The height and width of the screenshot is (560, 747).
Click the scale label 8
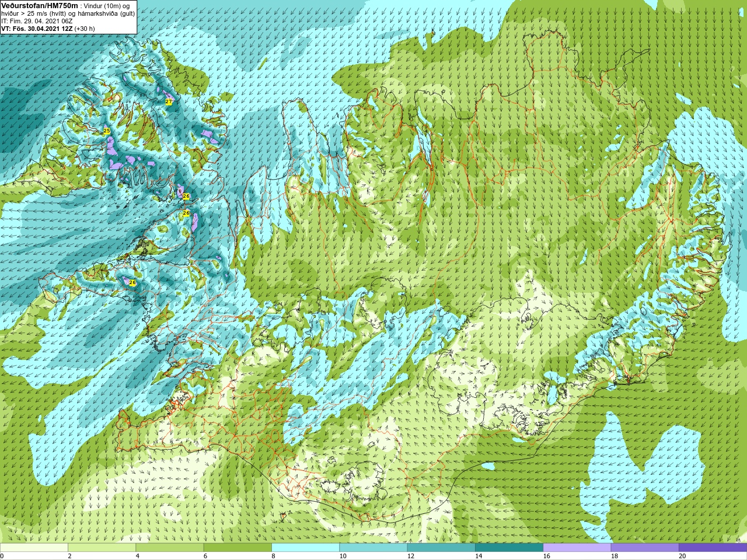(x=273, y=556)
